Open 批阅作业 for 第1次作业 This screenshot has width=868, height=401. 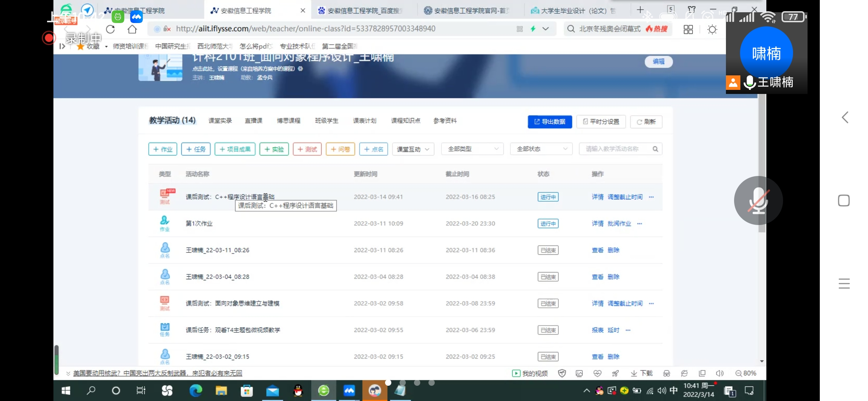619,224
